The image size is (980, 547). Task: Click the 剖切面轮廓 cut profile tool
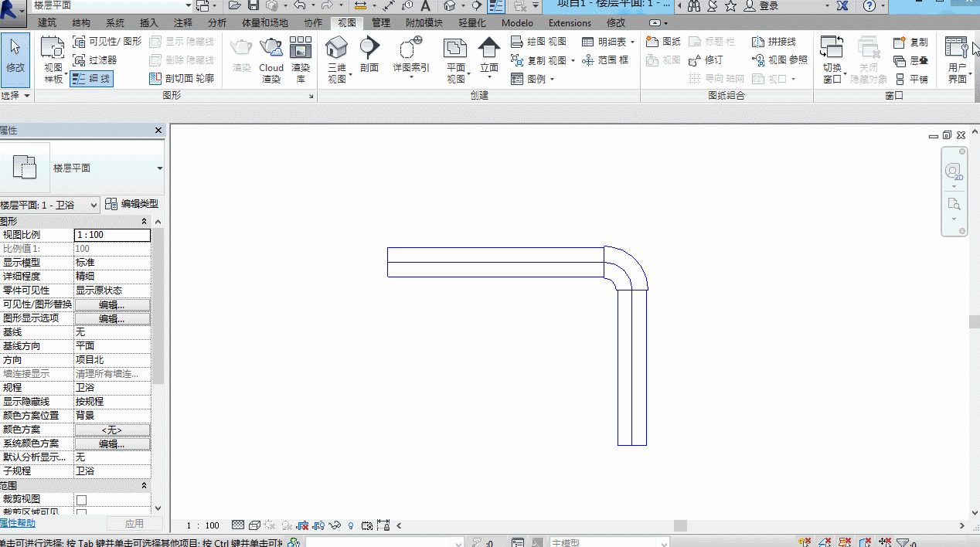click(x=182, y=78)
